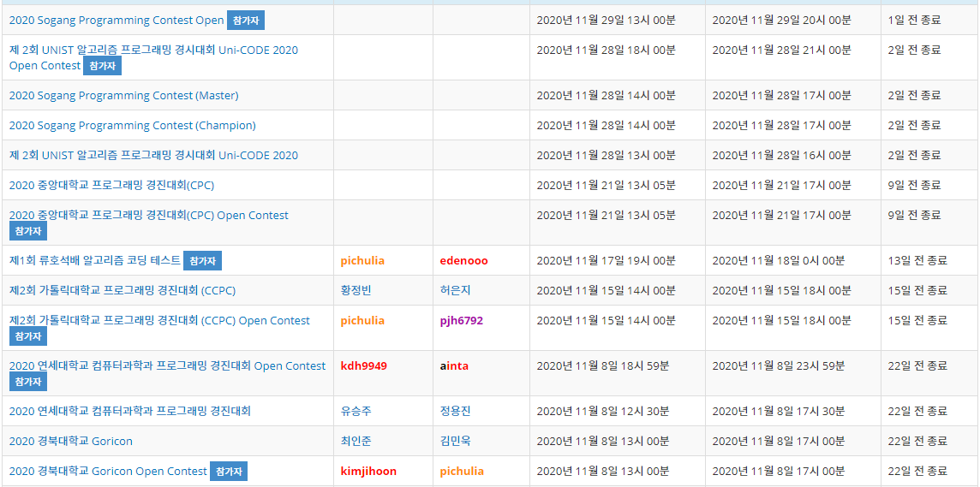Viewport: 980px width, 487px height.
Task: Open 제1회 류호석배 알고리즘 코딩 테스트 link
Action: (95, 260)
